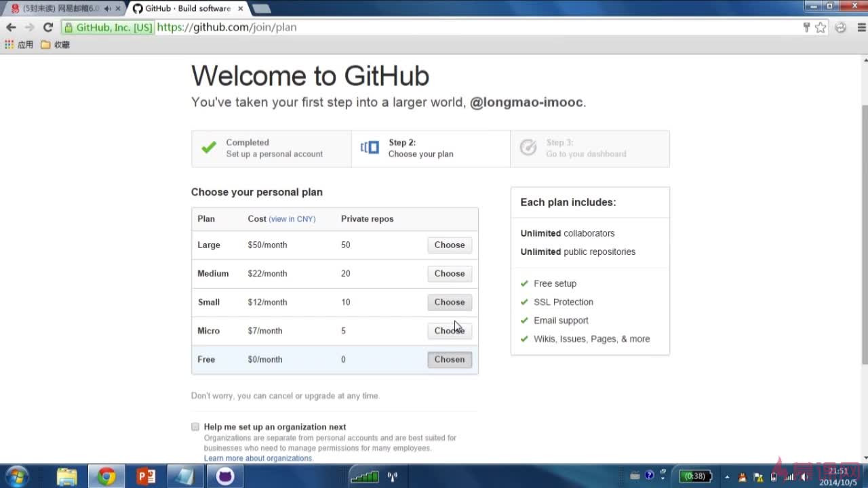
Task: Click the Action Center flag warning icon
Action: pyautogui.click(x=757, y=476)
